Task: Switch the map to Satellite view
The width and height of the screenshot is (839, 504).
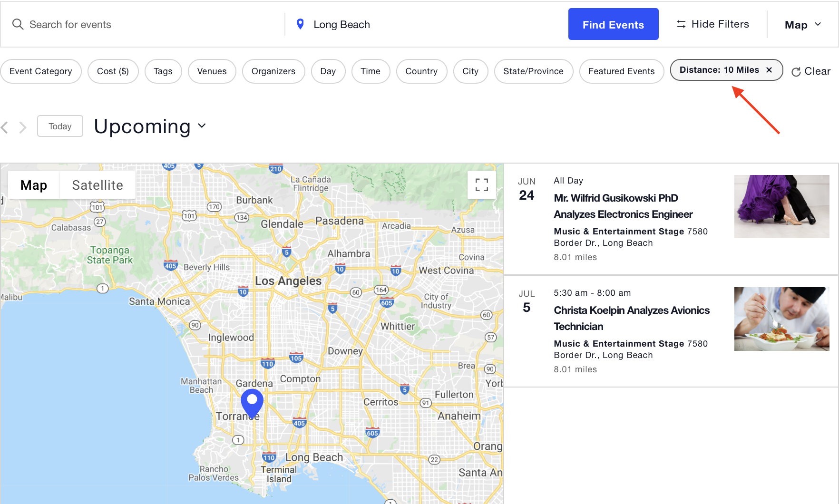Action: pyautogui.click(x=98, y=185)
